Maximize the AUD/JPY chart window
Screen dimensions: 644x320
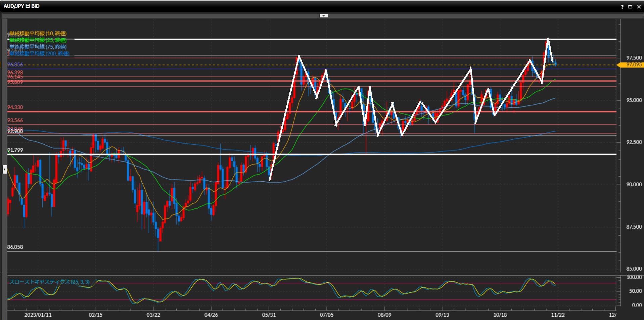[x=630, y=7]
